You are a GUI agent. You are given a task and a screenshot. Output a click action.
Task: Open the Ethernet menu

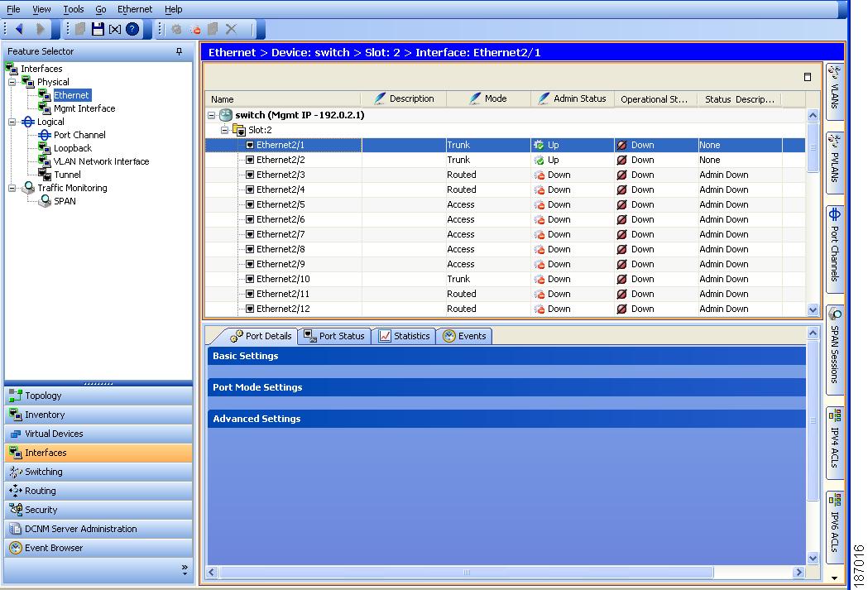pyautogui.click(x=134, y=9)
